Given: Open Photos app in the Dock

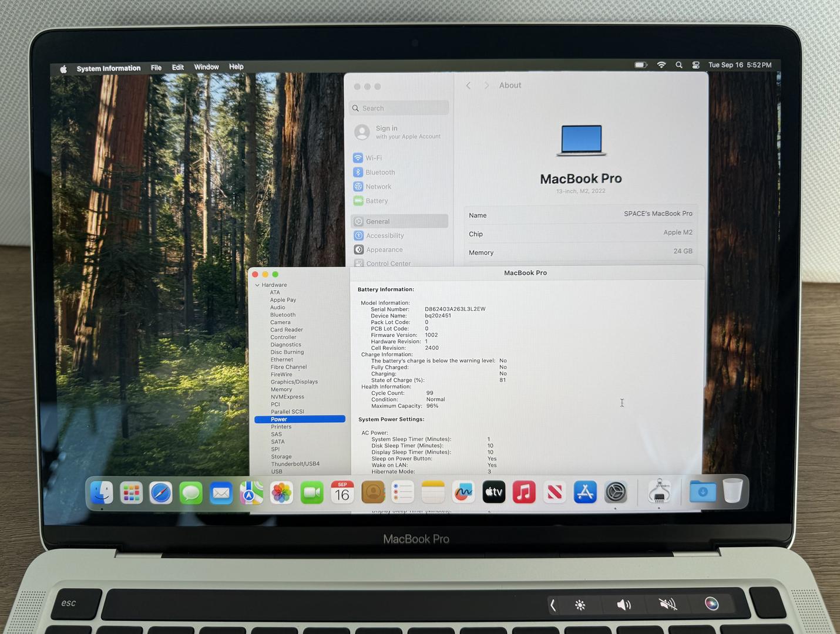Looking at the screenshot, I should click(281, 493).
